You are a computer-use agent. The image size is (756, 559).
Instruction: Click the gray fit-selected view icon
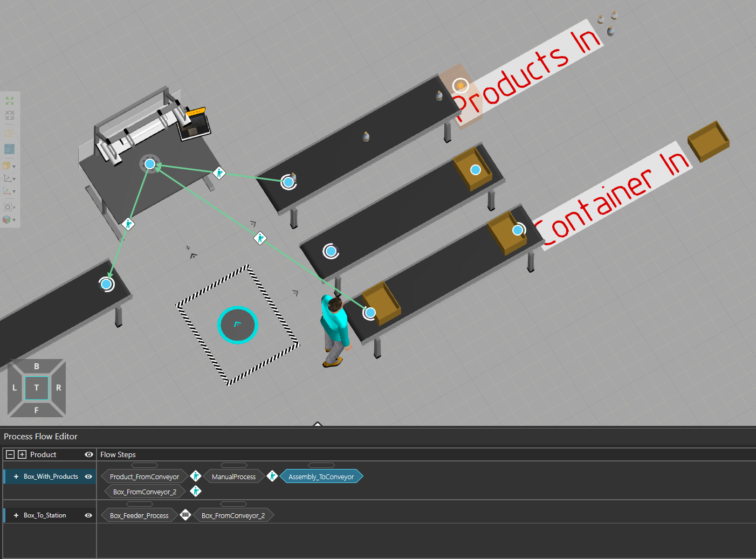(10, 116)
